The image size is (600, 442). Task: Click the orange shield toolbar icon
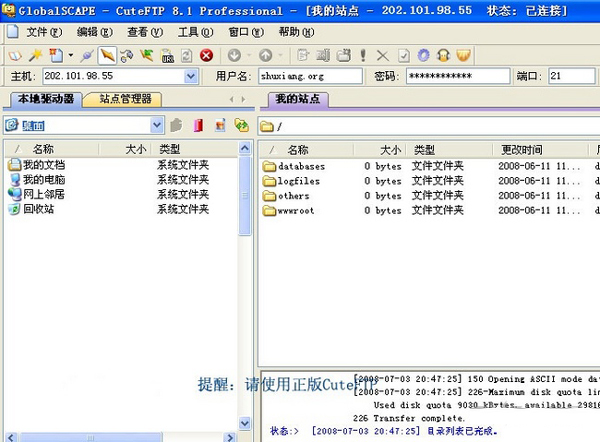463,56
